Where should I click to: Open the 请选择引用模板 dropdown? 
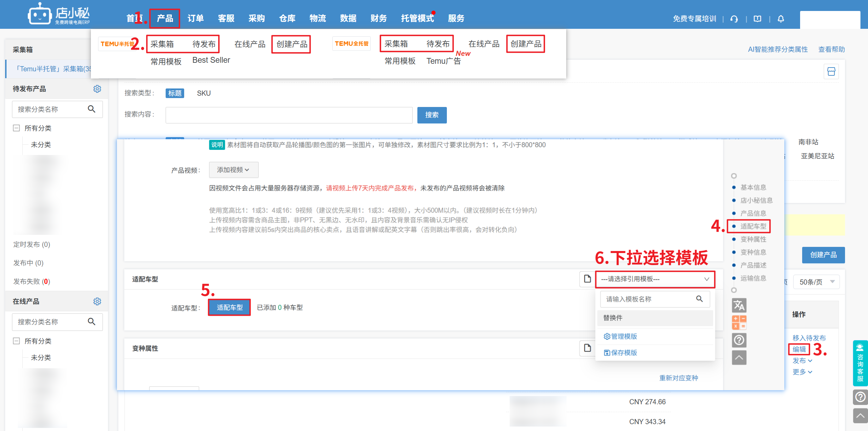click(655, 279)
